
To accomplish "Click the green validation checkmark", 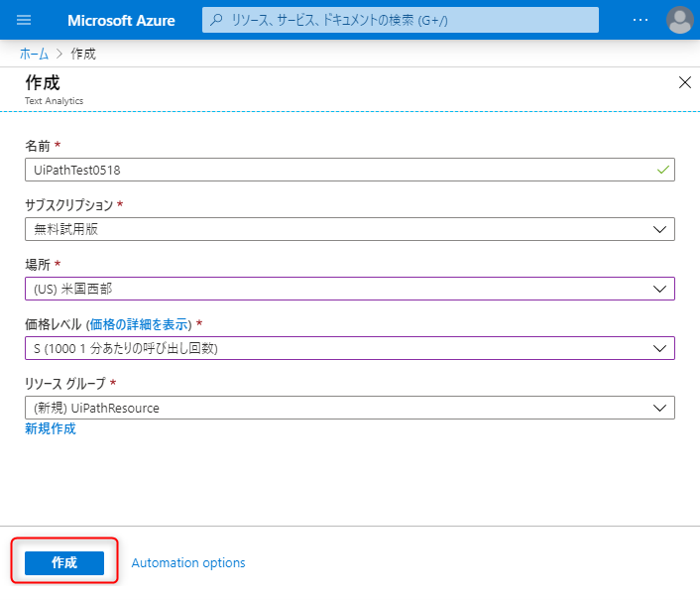I will (663, 170).
